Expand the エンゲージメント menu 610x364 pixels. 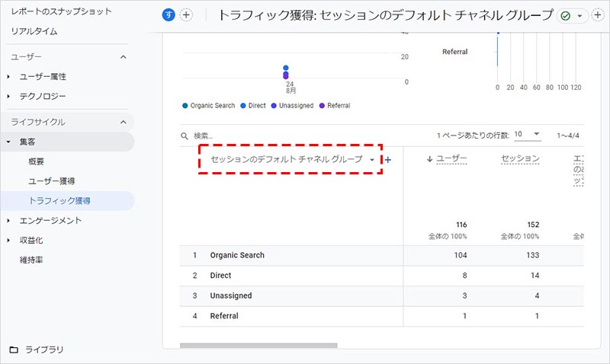click(50, 221)
